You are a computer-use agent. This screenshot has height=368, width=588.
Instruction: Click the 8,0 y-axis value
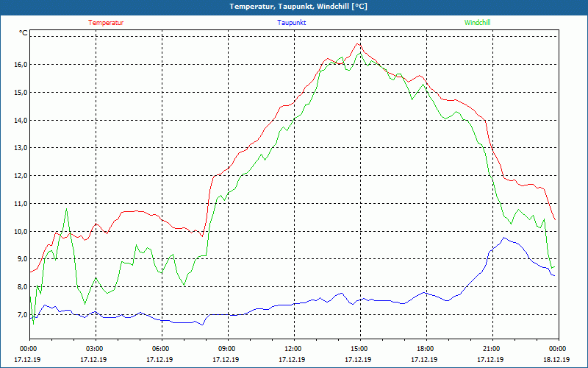pyautogui.click(x=23, y=287)
